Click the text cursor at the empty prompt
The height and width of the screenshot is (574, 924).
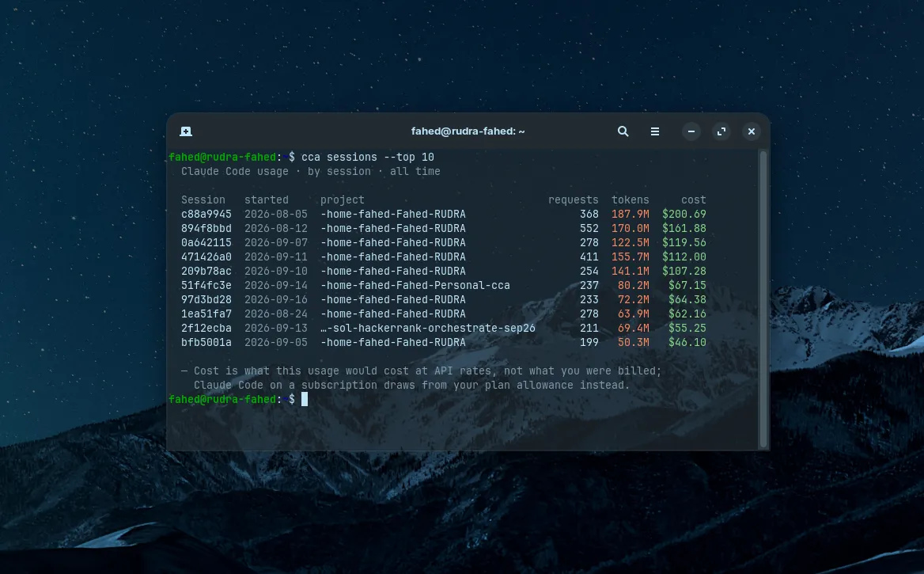click(305, 399)
